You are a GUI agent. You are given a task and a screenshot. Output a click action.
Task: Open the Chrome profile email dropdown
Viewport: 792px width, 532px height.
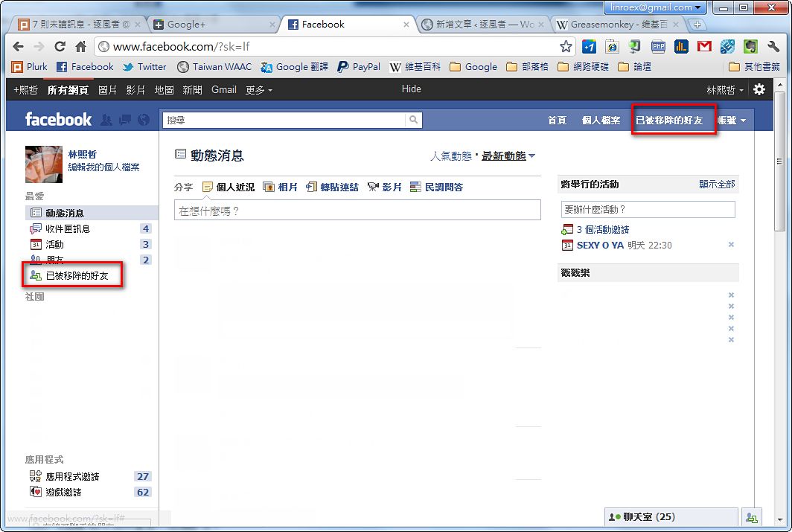coord(655,7)
